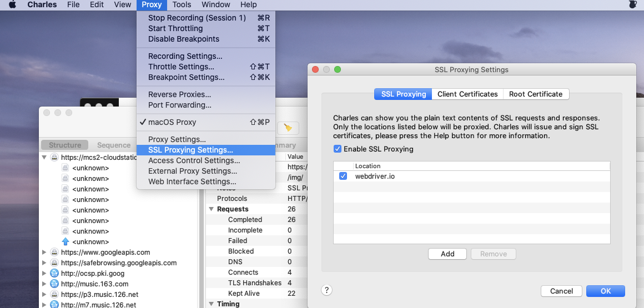This screenshot has height=308, width=644.
Task: Open the Edit menu
Action: pyautogui.click(x=97, y=5)
